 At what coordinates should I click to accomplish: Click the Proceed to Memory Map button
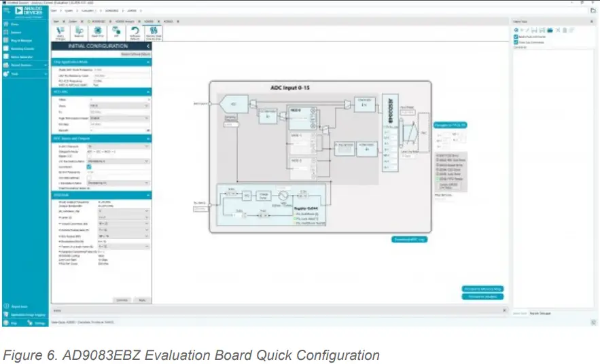pyautogui.click(x=482, y=289)
